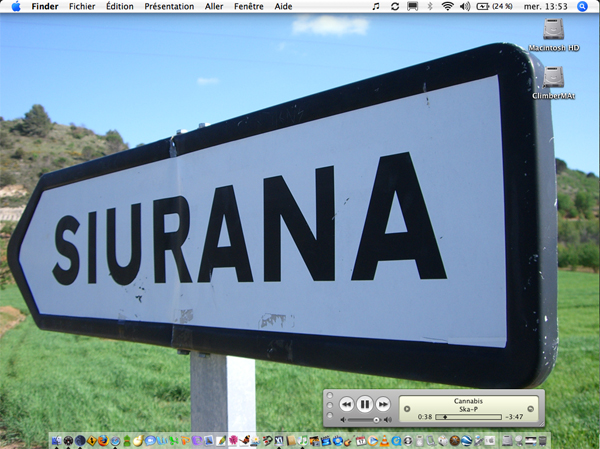
Task: Open the volume menu bar icon
Action: tap(464, 6)
